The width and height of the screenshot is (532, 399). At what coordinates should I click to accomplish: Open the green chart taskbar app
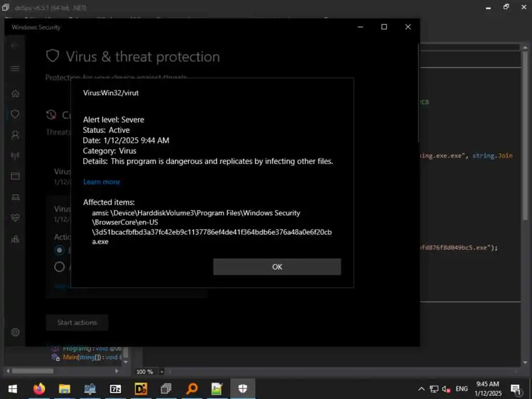217,389
